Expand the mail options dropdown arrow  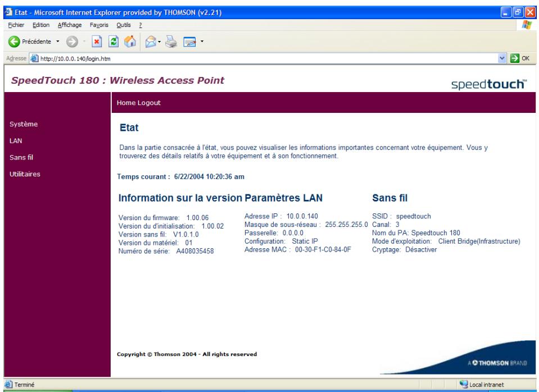click(159, 42)
